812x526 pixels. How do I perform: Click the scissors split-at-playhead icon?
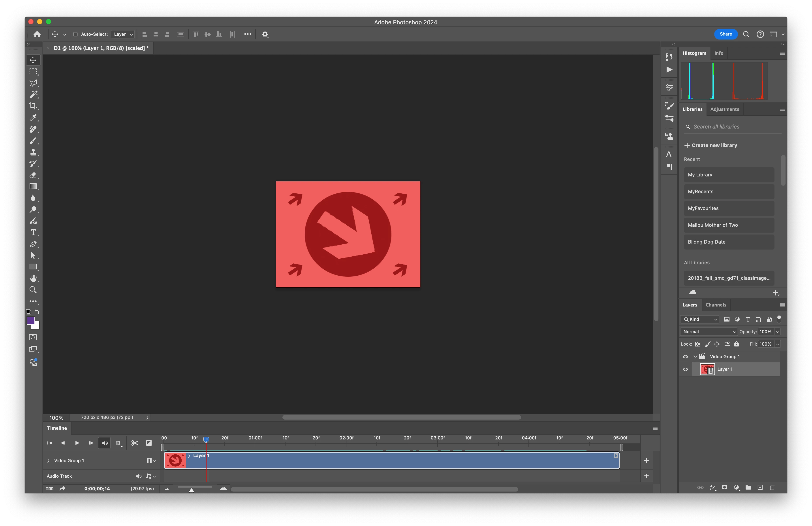pyautogui.click(x=135, y=443)
